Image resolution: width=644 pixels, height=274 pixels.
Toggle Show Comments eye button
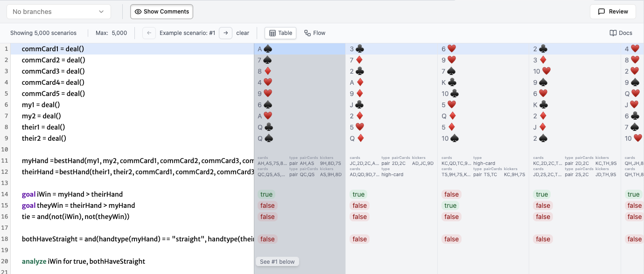161,12
